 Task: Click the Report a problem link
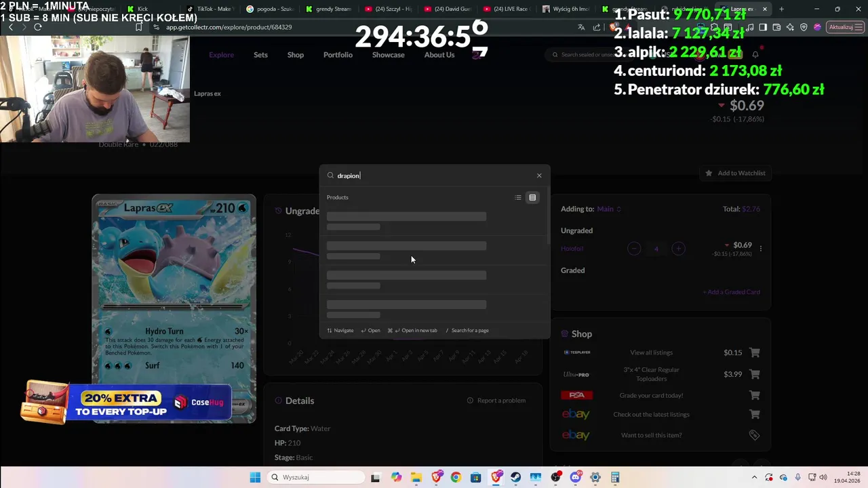[x=496, y=401]
